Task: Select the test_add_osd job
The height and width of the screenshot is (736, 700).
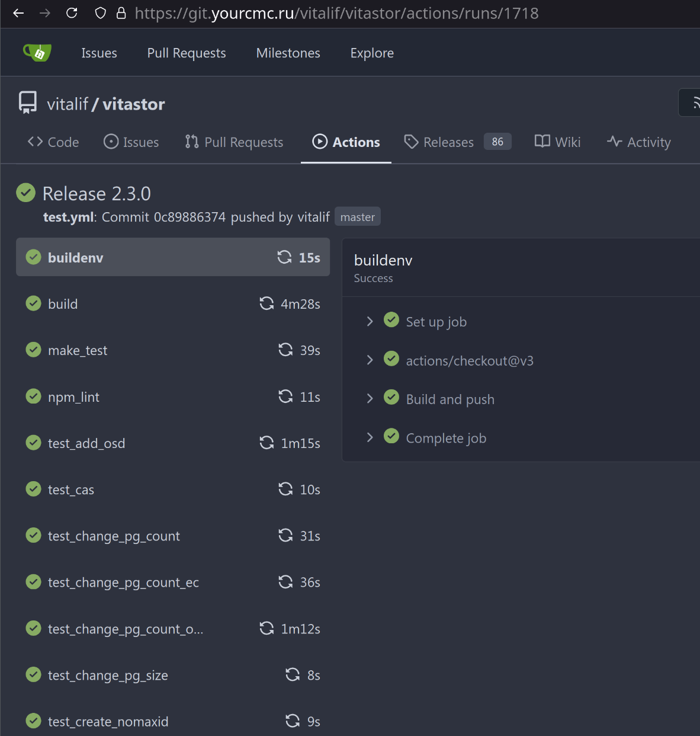Action: tap(86, 443)
